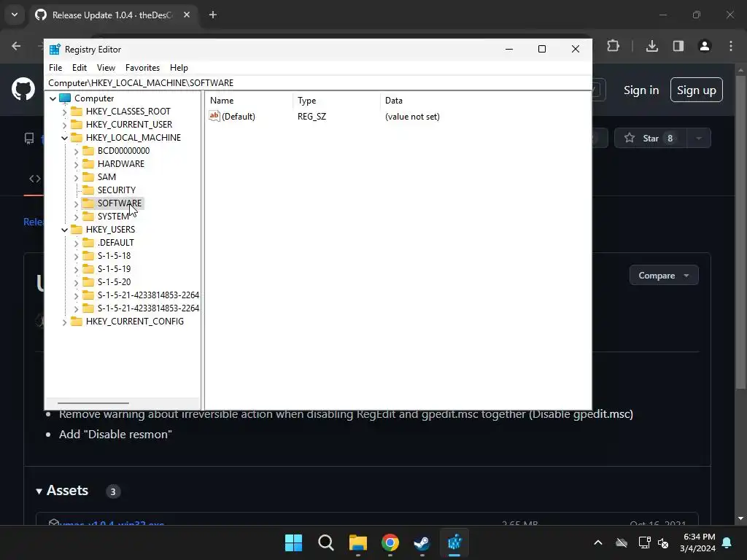
Task: Collapse the Computer root node
Action: pos(53,98)
